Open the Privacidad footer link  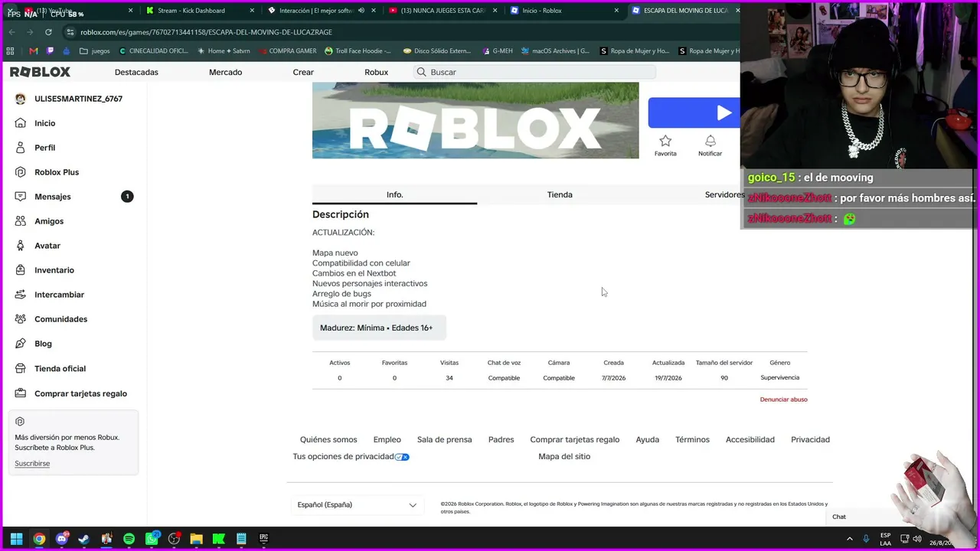[810, 440]
